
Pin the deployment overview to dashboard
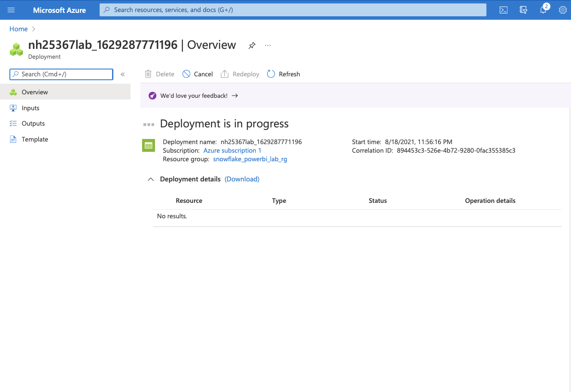(x=252, y=45)
